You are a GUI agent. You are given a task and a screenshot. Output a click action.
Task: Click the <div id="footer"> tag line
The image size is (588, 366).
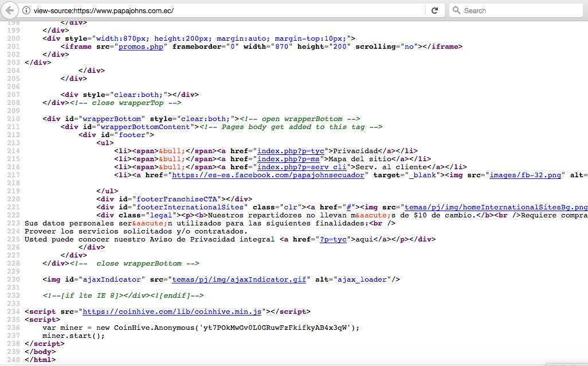pyautogui.click(x=116, y=135)
